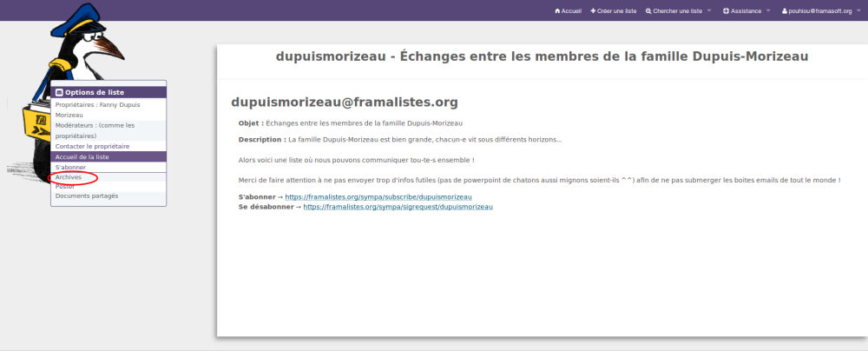868x351 pixels.
Task: Expand the Chercher une liste dropdown arrow
Action: point(709,11)
